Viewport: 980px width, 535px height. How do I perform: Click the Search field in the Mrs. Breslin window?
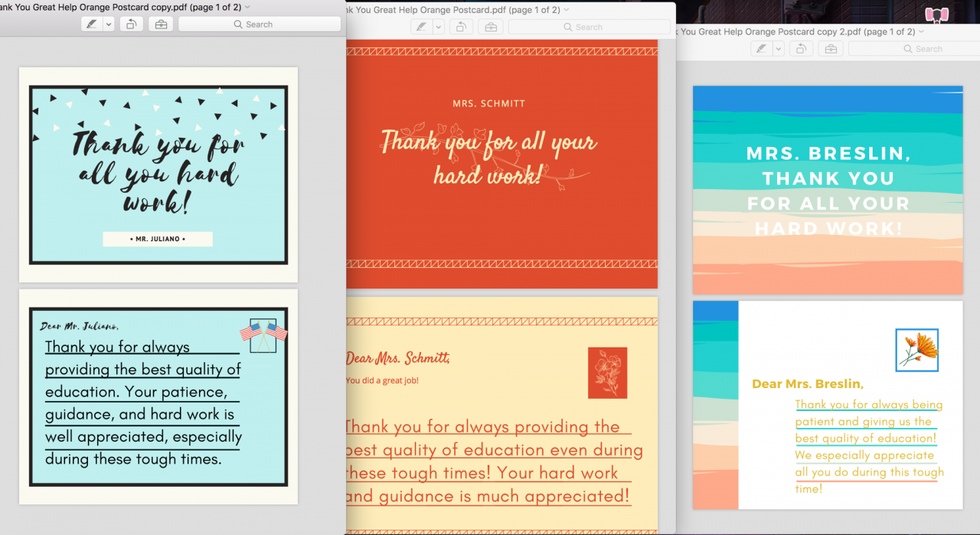(915, 48)
